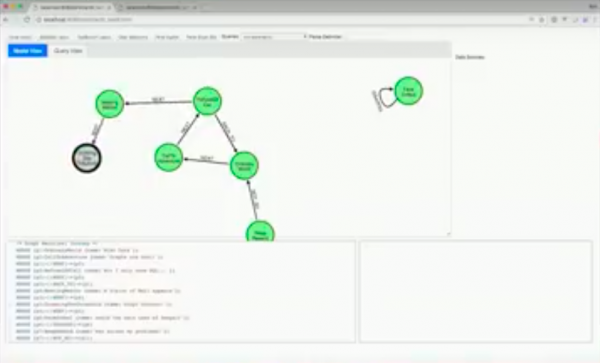600x363 pixels.
Task: Activate the second browser tab
Action: tap(159, 7)
